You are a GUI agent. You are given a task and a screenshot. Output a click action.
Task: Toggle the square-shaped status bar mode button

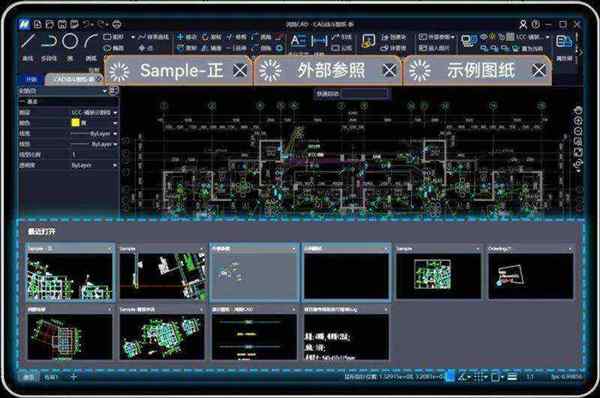point(495,377)
